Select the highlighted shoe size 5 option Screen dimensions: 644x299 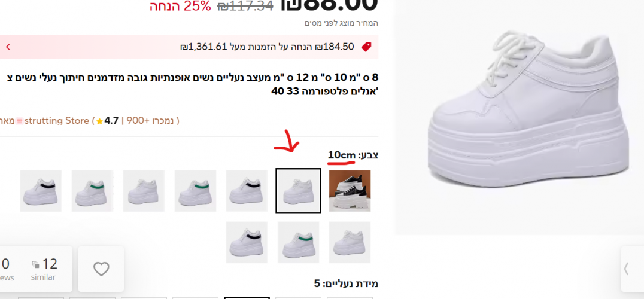pos(247,298)
